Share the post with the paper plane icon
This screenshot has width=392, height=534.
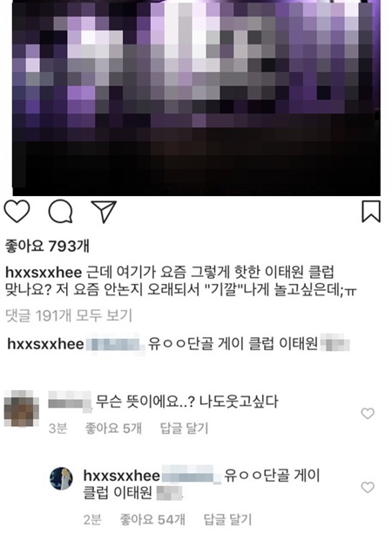click(x=104, y=212)
